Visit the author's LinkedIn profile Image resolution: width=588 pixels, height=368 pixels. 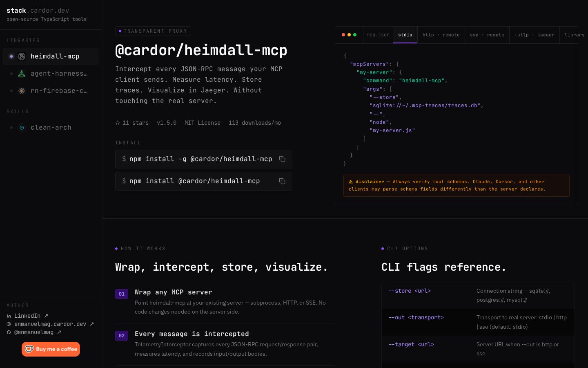click(x=27, y=316)
